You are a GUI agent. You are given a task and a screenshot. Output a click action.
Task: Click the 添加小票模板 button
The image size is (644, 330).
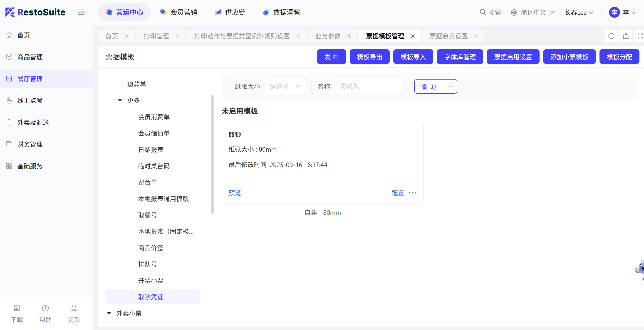tap(569, 57)
